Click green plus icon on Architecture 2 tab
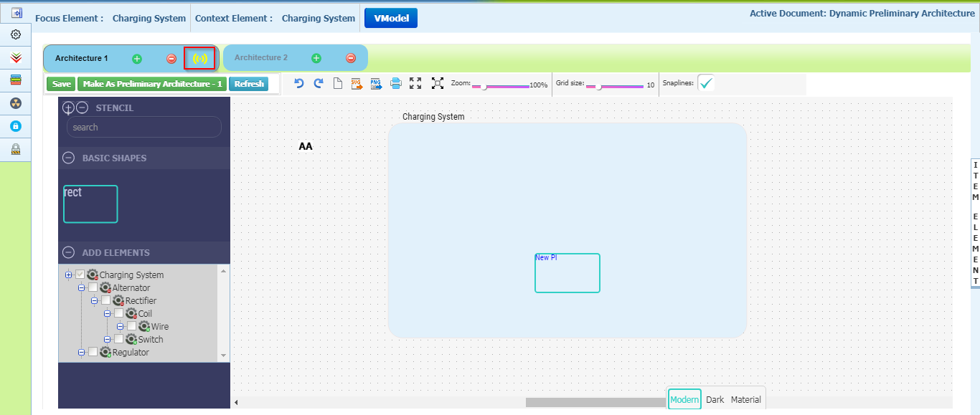Viewport: 980px width, 415px height. pyautogui.click(x=316, y=58)
